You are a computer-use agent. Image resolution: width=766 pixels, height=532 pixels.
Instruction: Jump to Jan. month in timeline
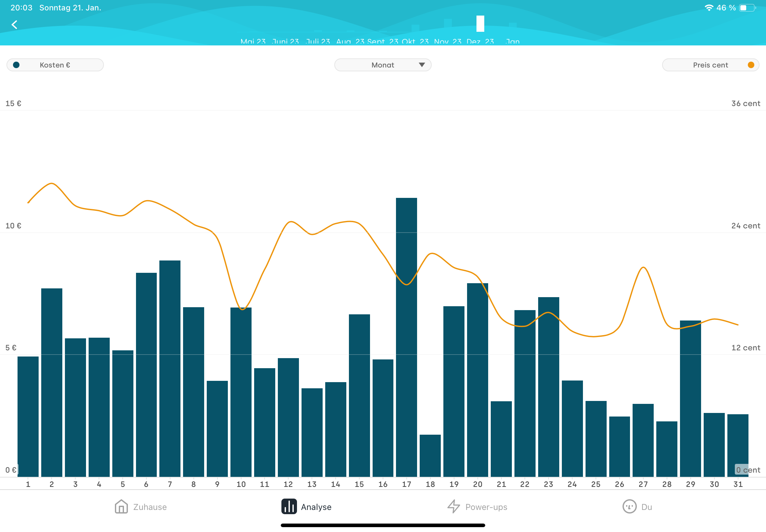513,41
